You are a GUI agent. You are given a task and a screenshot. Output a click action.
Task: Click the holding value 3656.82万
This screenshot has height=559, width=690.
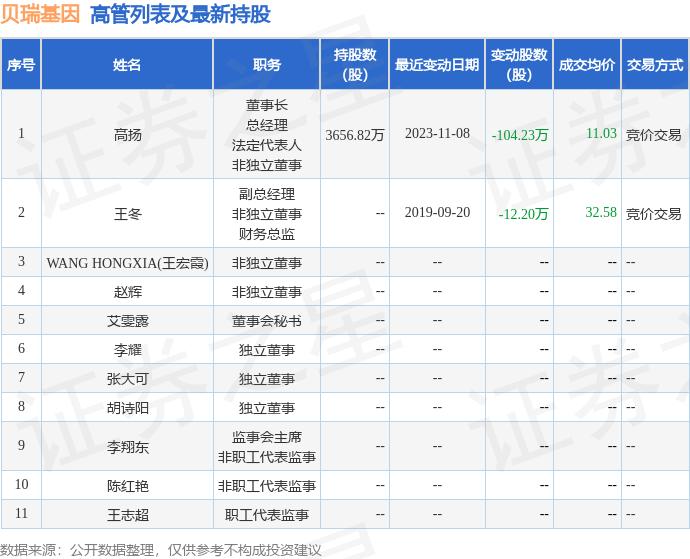[x=355, y=135]
